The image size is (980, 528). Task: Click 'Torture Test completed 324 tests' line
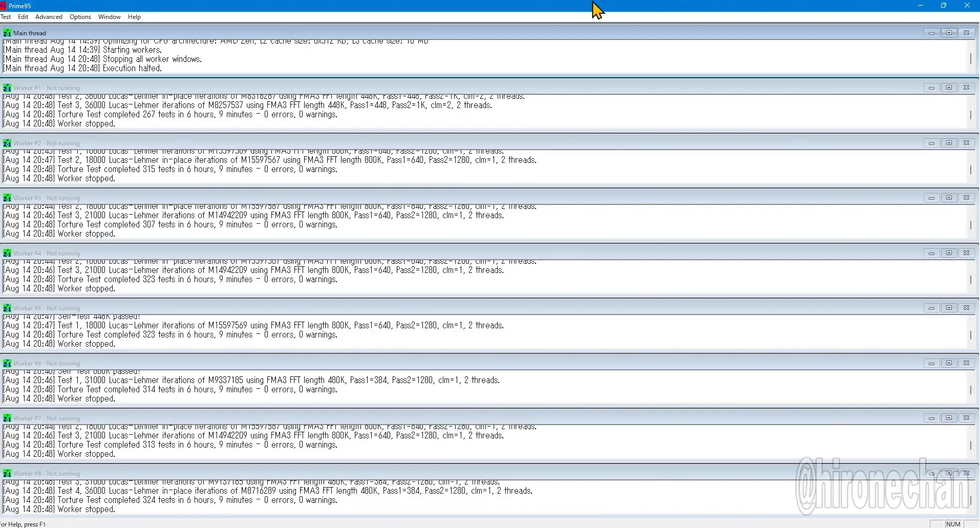tap(171, 500)
